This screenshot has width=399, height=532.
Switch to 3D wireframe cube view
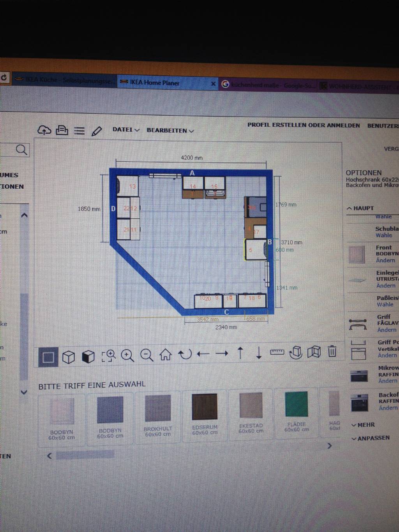(69, 357)
